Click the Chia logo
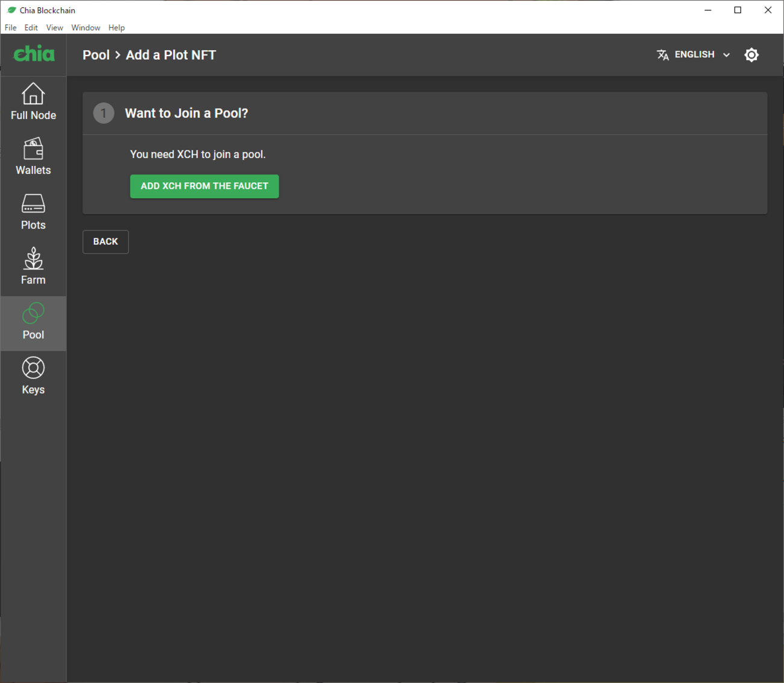784x683 pixels. (34, 54)
